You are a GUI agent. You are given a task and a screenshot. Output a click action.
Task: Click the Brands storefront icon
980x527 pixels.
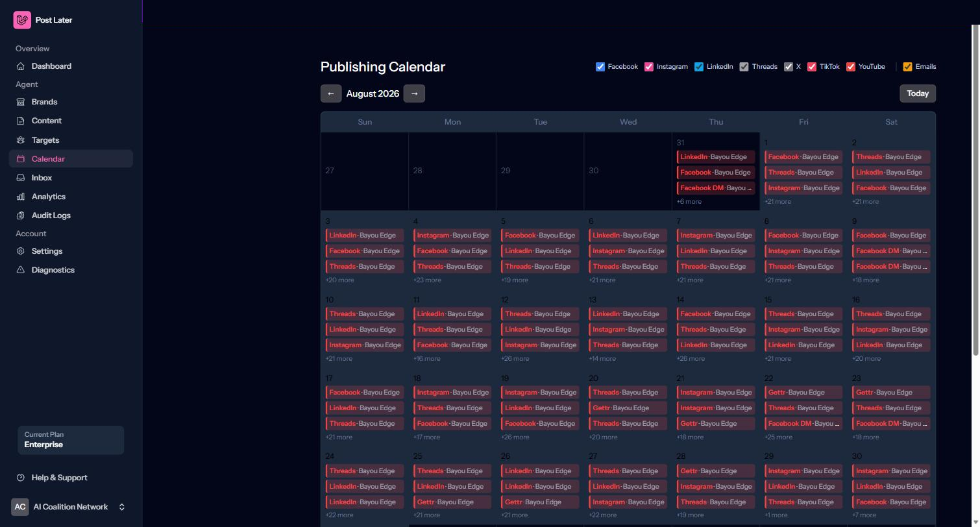pyautogui.click(x=21, y=102)
